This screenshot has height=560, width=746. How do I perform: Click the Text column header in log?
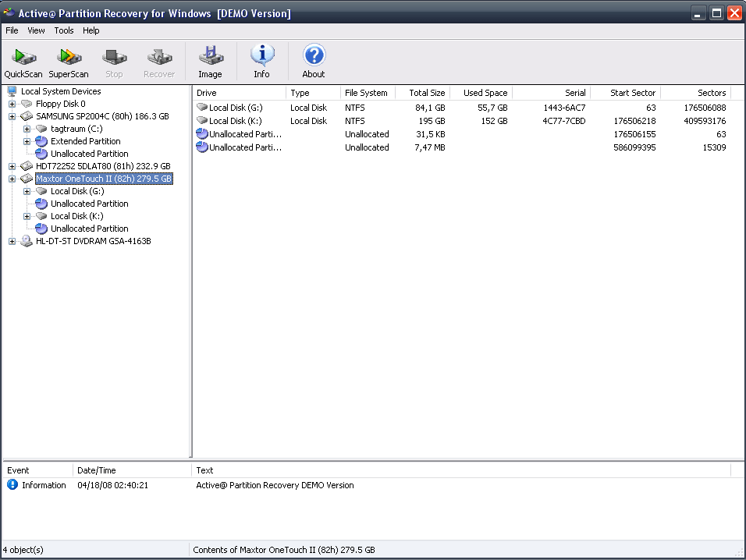point(461,470)
